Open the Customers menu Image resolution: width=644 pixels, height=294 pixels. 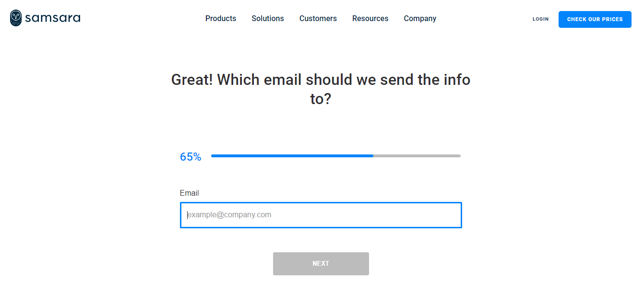click(x=318, y=19)
